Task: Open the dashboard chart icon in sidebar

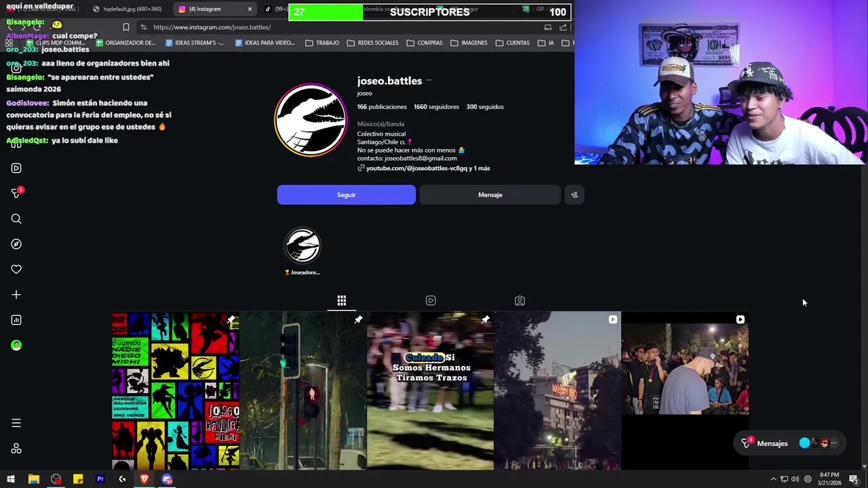Action: click(16, 320)
